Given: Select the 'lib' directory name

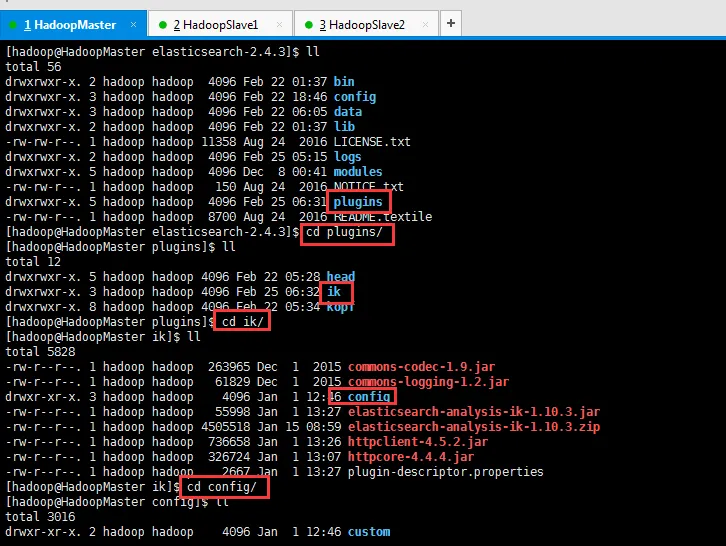Looking at the screenshot, I should coord(344,127).
